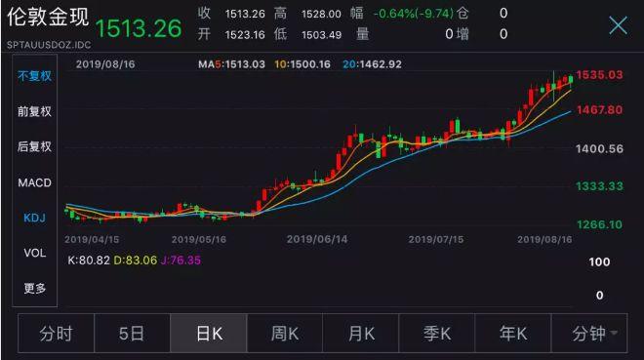
Task: Expand the 分钟 interval dropdown
Action: [589, 334]
